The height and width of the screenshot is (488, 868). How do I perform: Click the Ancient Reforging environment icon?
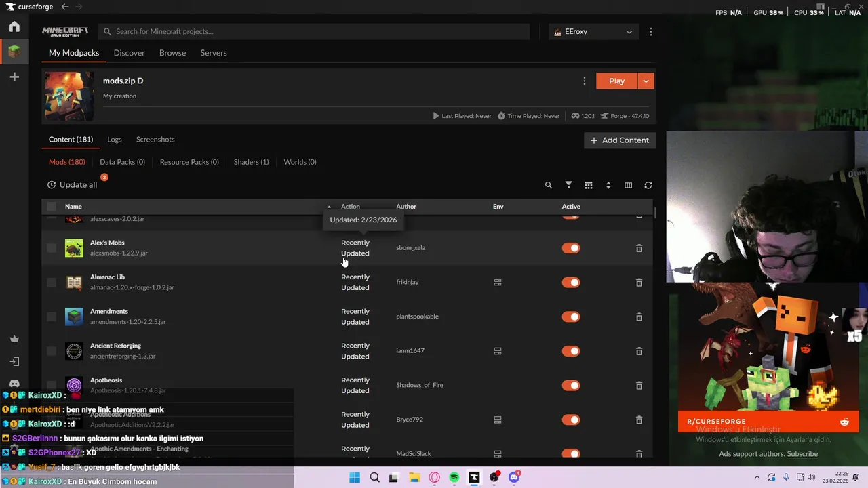tap(498, 351)
